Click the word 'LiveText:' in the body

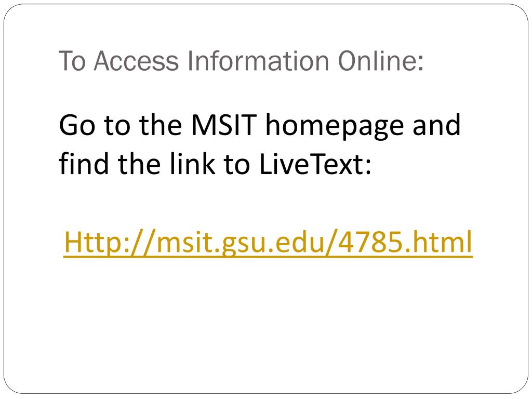pyautogui.click(x=315, y=164)
